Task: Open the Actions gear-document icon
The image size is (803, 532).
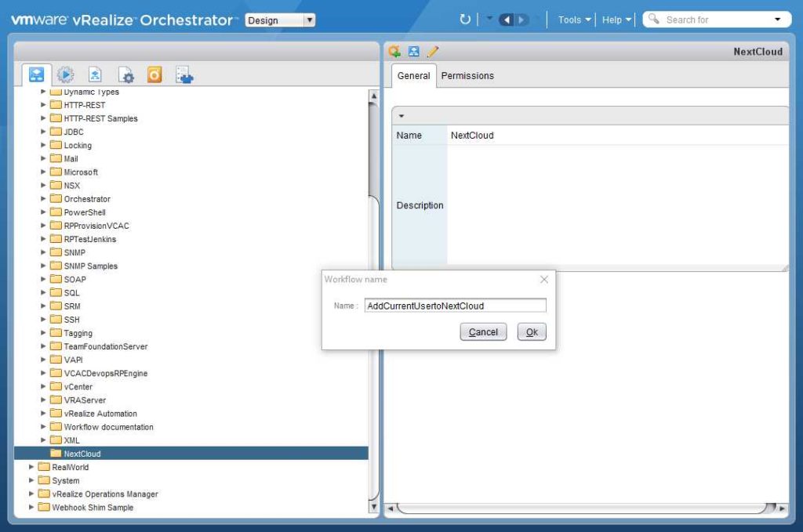Action: click(125, 75)
